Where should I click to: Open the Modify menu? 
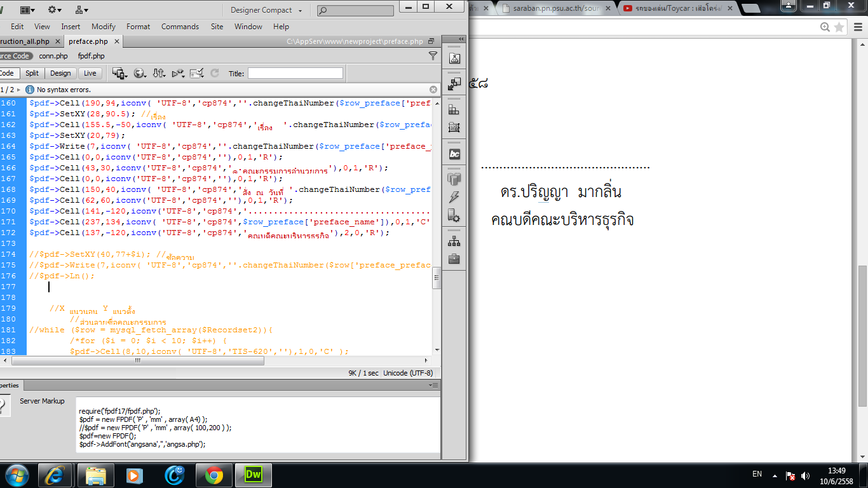point(104,27)
